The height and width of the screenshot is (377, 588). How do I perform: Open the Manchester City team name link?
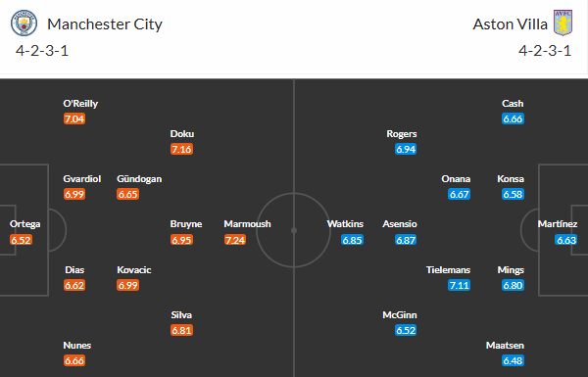click(x=105, y=24)
